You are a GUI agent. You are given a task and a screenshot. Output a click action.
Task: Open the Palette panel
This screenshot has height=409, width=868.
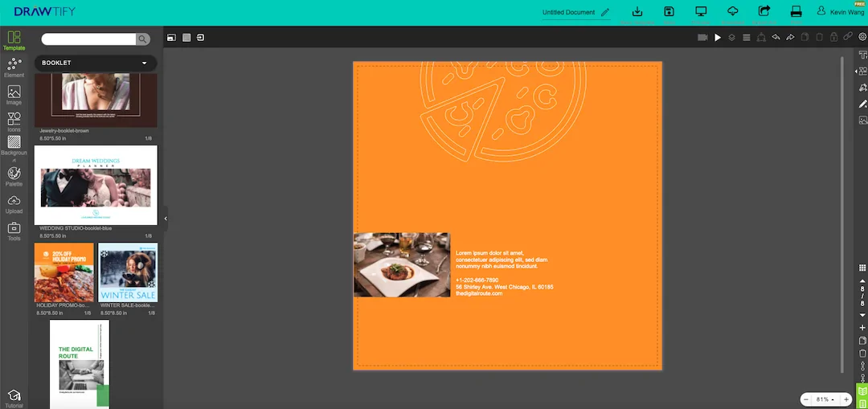14,177
